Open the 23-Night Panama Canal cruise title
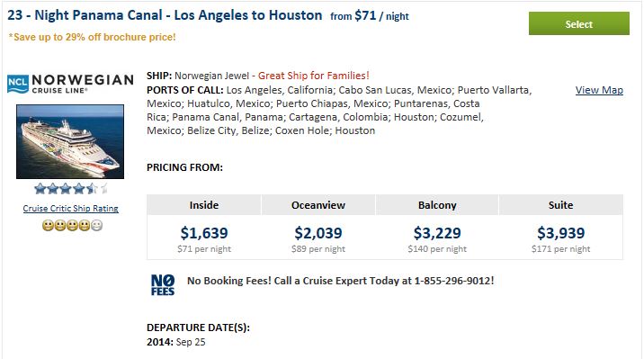644x359 pixels. click(x=165, y=15)
